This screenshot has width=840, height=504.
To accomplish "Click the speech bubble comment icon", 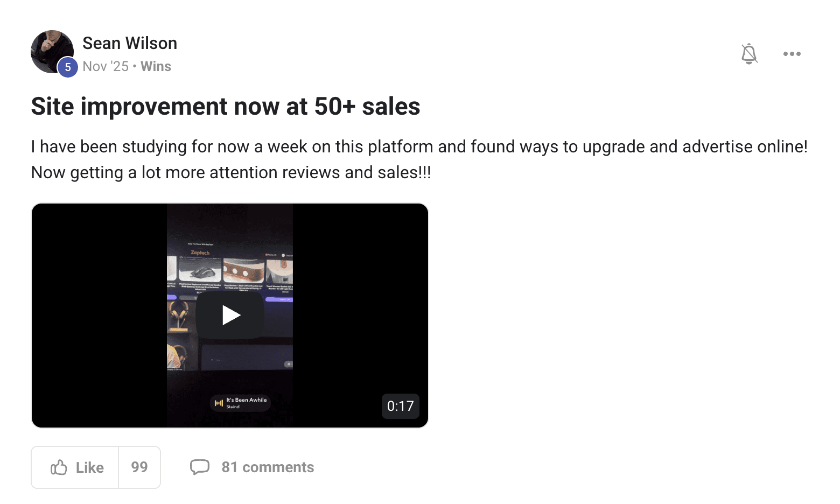I will pos(199,467).
